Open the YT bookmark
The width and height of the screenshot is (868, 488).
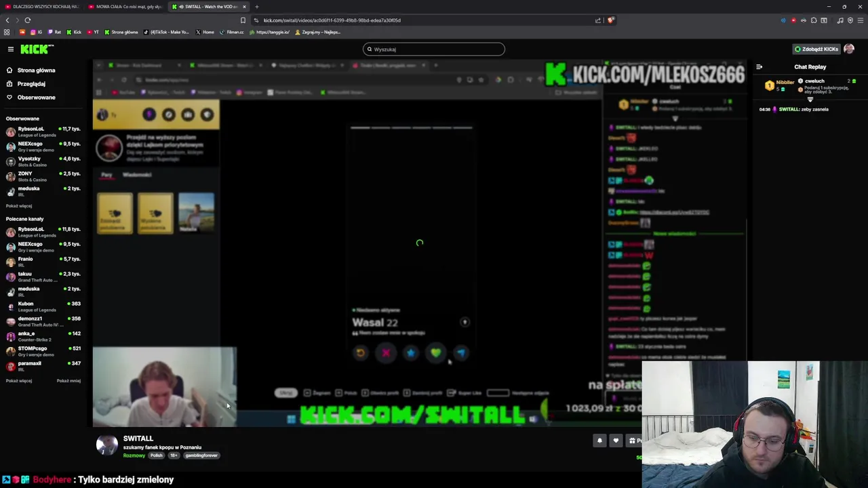point(93,32)
